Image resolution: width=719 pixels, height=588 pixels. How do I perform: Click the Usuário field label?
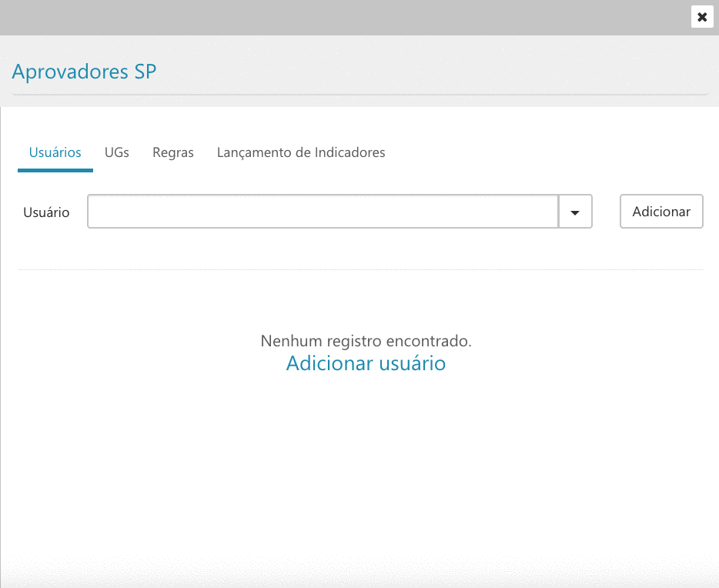coord(46,212)
